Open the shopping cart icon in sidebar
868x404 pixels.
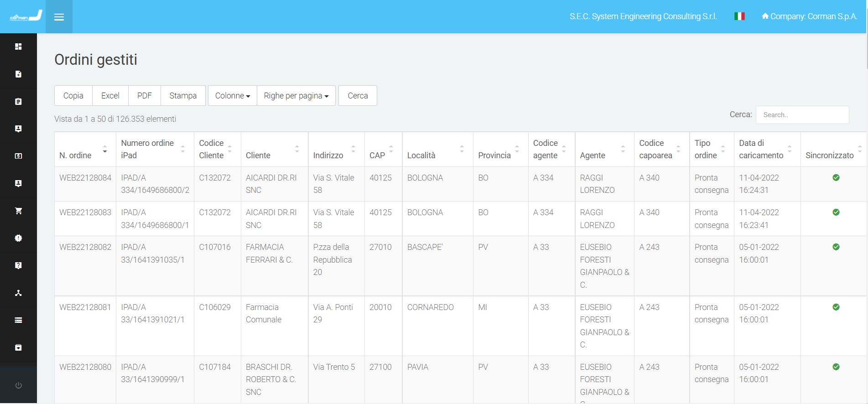tap(18, 211)
